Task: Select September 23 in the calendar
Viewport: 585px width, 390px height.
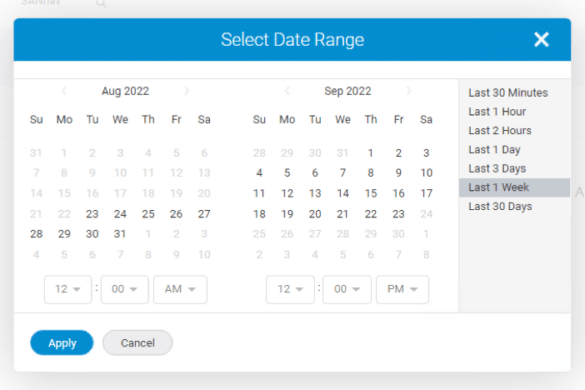Action: click(x=398, y=214)
